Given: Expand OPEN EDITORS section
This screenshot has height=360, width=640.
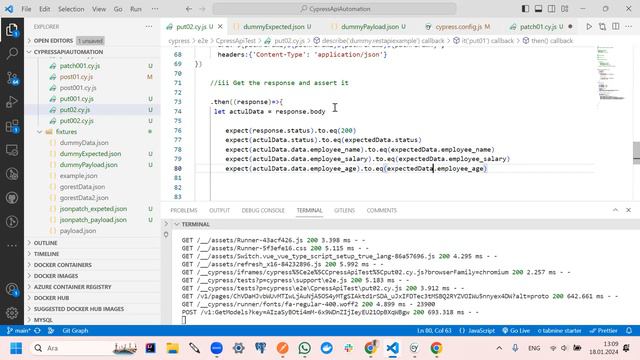Looking at the screenshot, I should 53,41.
